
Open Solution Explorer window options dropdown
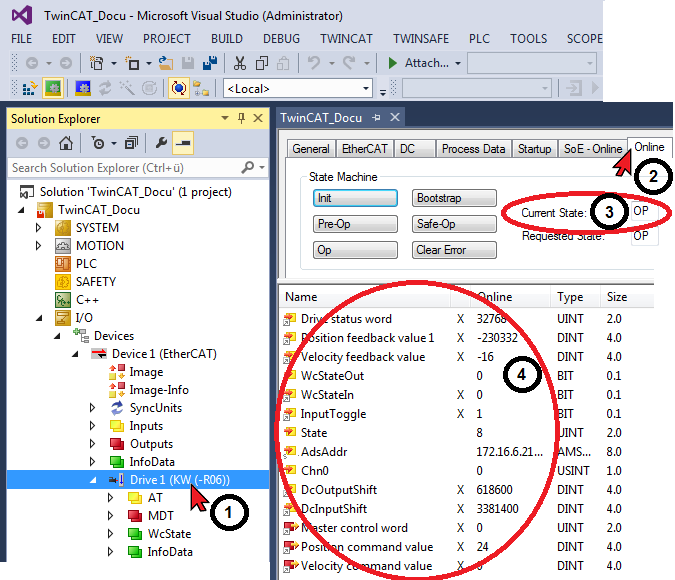[x=225, y=118]
